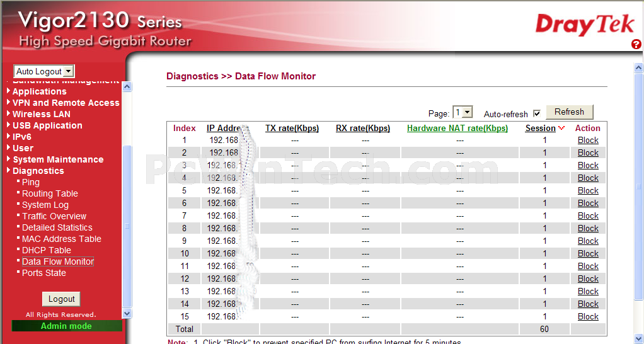This screenshot has height=344, width=644.
Task: Open the Ports State page
Action: point(44,273)
